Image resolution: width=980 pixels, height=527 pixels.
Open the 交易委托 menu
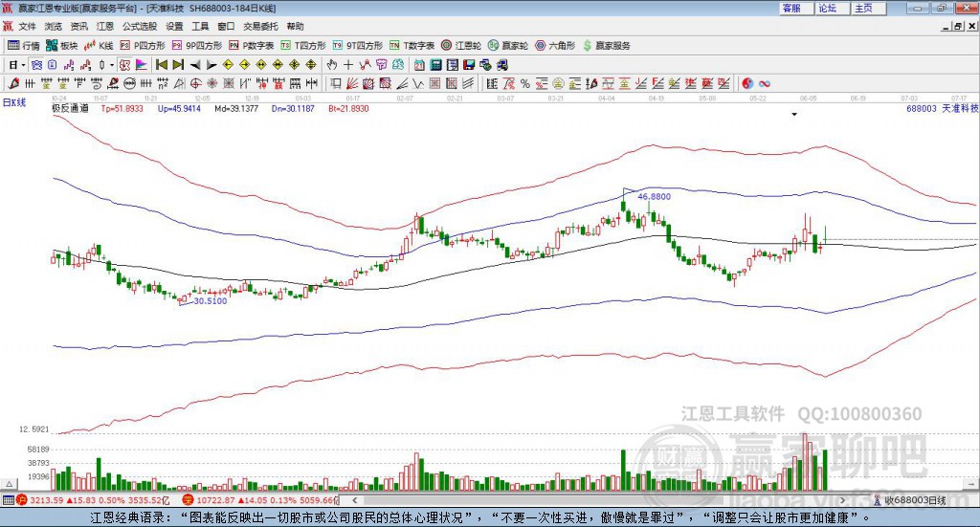pos(260,26)
